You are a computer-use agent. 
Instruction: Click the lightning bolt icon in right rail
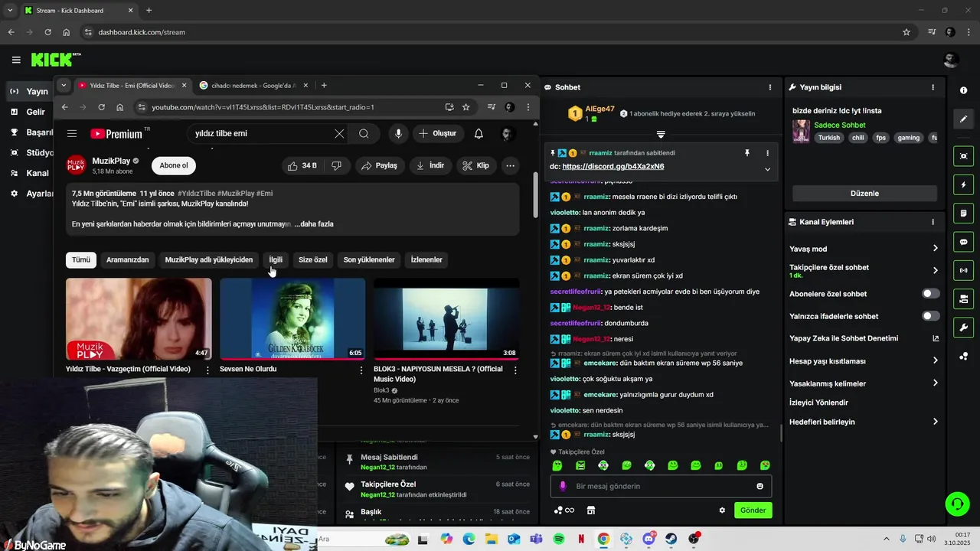point(963,185)
